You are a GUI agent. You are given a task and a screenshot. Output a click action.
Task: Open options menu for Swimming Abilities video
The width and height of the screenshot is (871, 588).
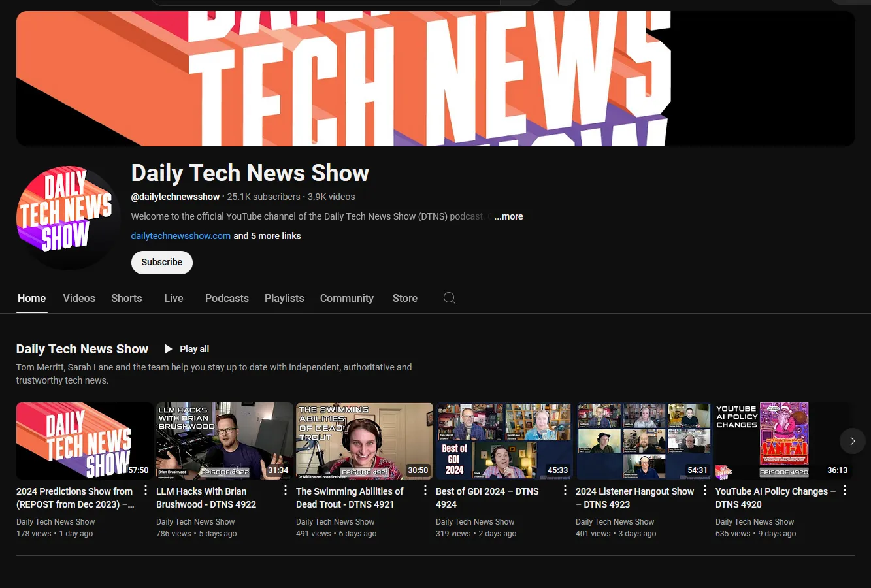[x=425, y=491]
